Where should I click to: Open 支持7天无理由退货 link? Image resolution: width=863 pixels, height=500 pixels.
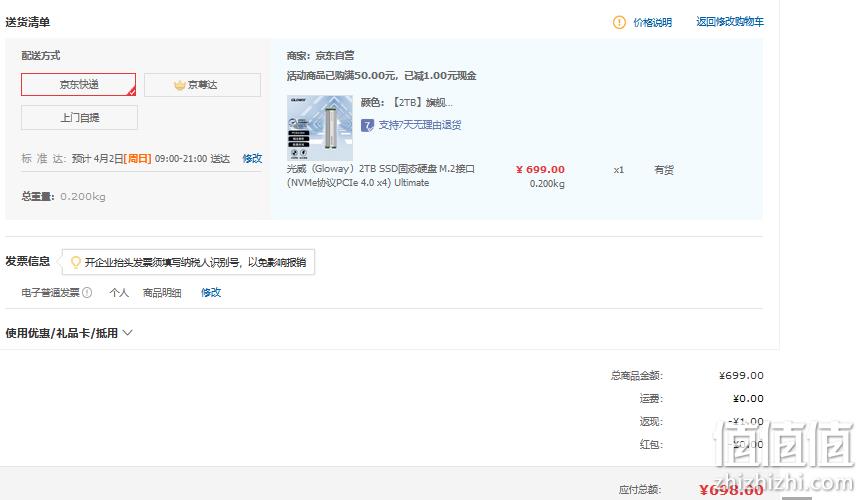[420, 125]
